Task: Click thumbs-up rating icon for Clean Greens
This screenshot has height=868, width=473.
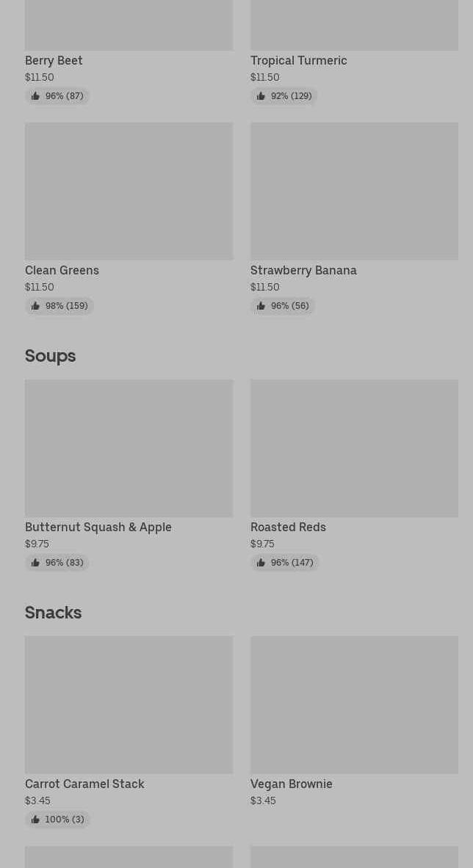Action: click(35, 306)
